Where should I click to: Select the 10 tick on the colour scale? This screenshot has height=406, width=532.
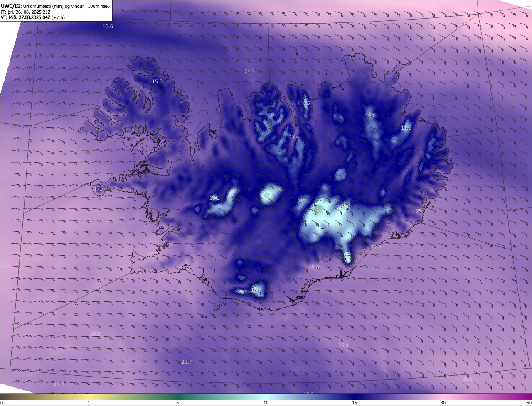click(x=266, y=403)
